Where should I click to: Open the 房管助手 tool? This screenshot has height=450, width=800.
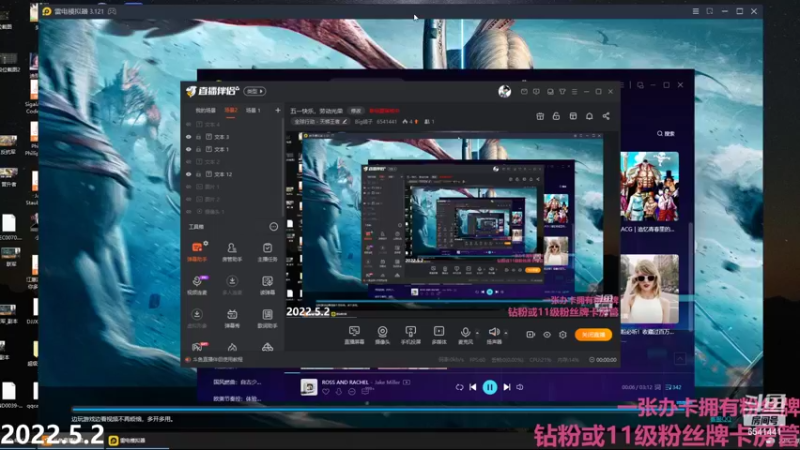tap(232, 252)
